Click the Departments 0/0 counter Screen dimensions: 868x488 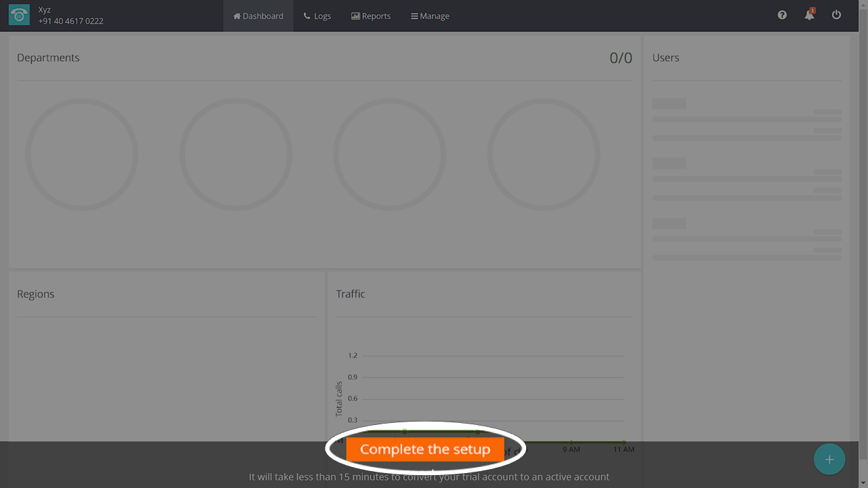[620, 58]
